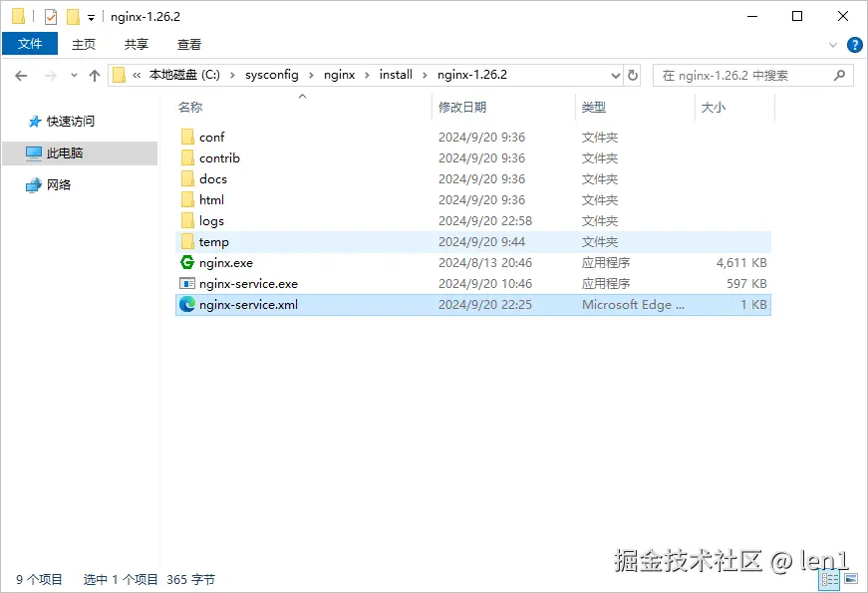Screen dimensions: 868x593
Task: Switch to details view in status bar
Action: click(x=830, y=580)
